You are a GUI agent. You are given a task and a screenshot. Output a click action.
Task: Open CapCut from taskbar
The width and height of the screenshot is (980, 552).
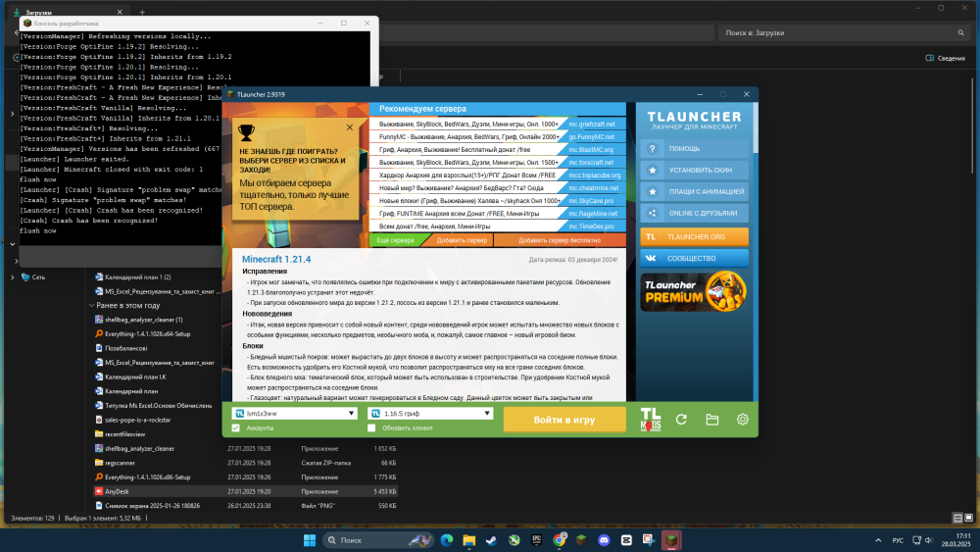pos(626,540)
